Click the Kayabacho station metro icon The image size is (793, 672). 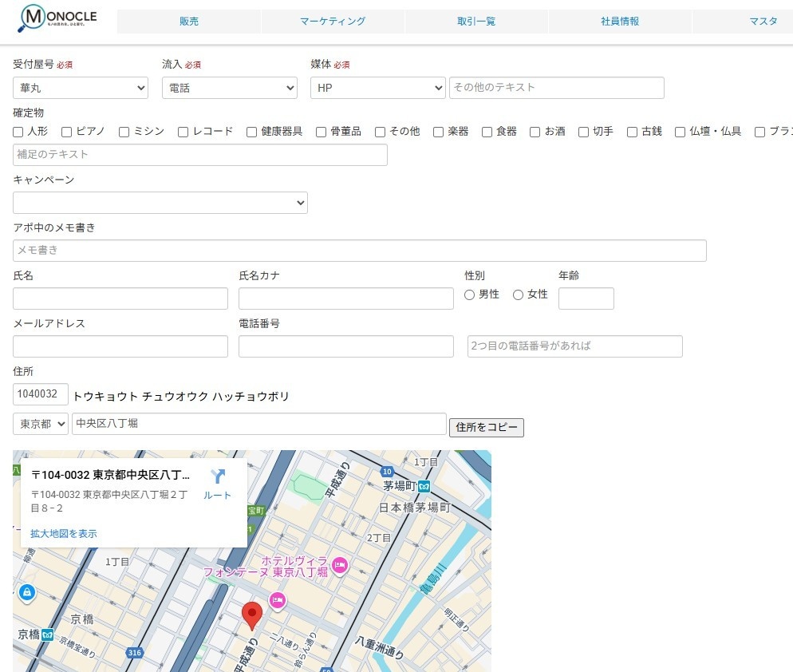[424, 486]
